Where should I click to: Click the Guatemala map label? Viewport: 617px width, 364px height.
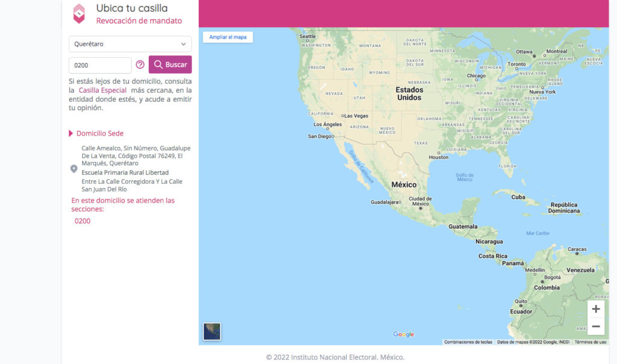click(463, 226)
